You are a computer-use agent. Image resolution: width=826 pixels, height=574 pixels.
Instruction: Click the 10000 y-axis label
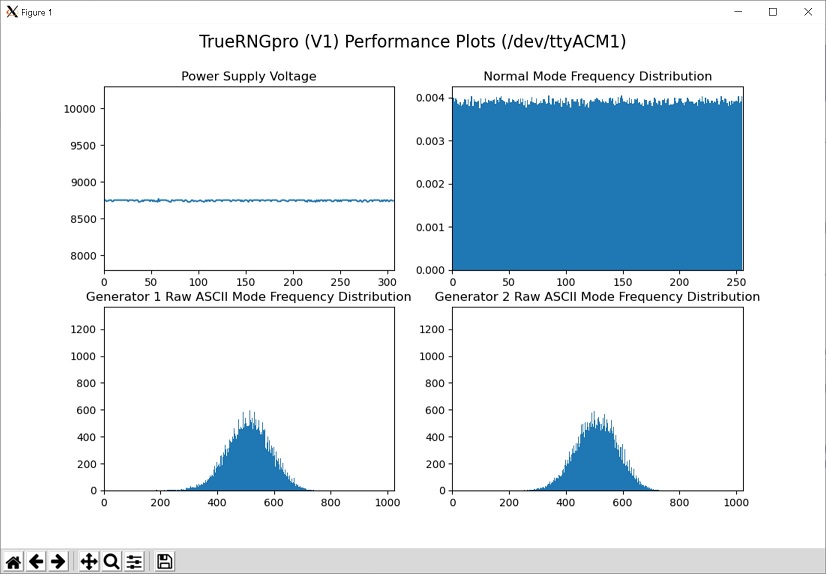point(80,109)
